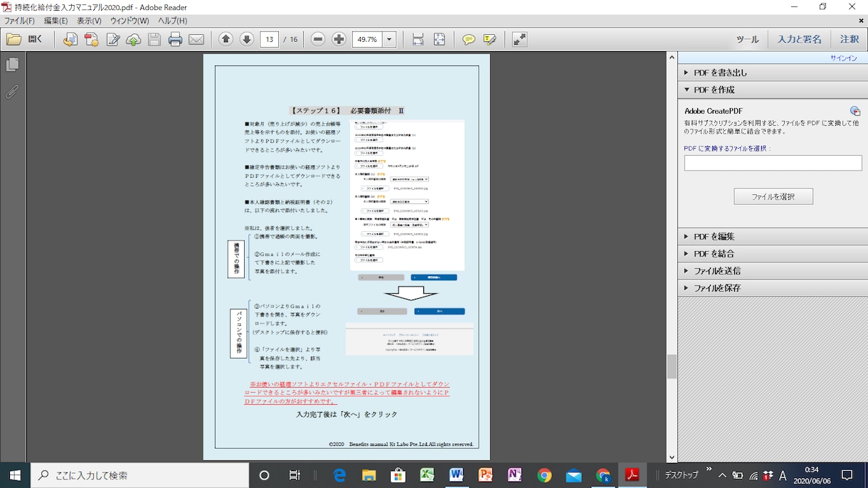This screenshot has width=868, height=488.
Task: Zoom in with the plus button
Action: click(339, 40)
